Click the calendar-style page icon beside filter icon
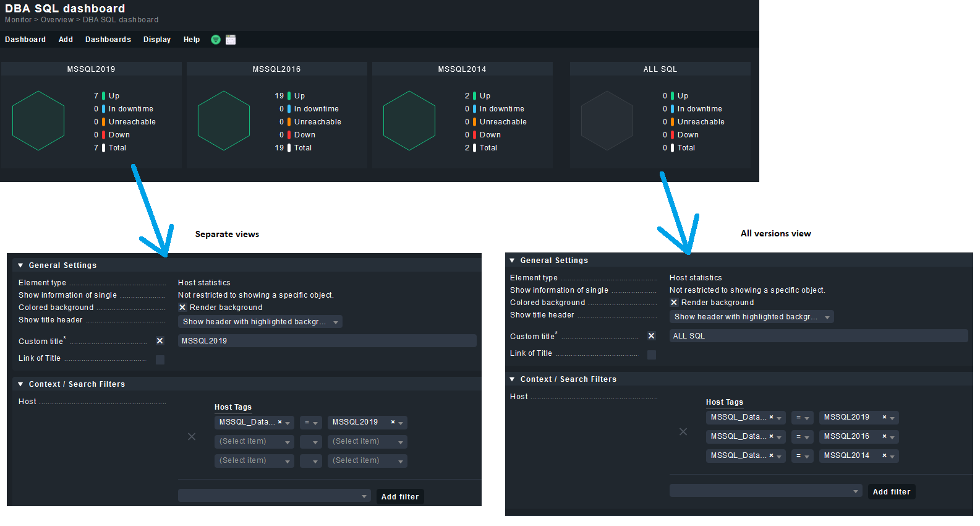The height and width of the screenshot is (526, 980). (x=231, y=40)
